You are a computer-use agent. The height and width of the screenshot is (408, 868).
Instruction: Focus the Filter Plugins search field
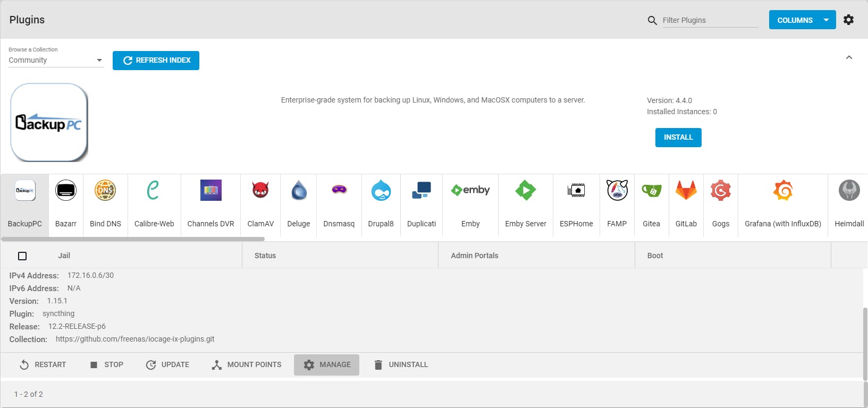[x=710, y=20]
